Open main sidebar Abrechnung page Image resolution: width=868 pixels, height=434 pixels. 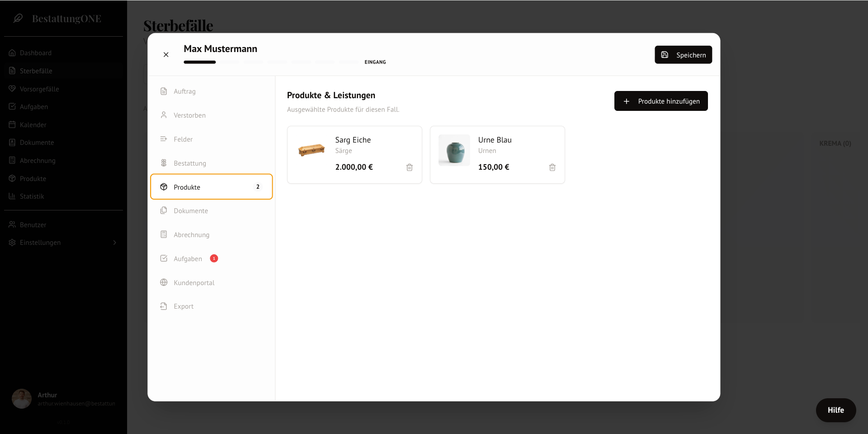[63, 161]
